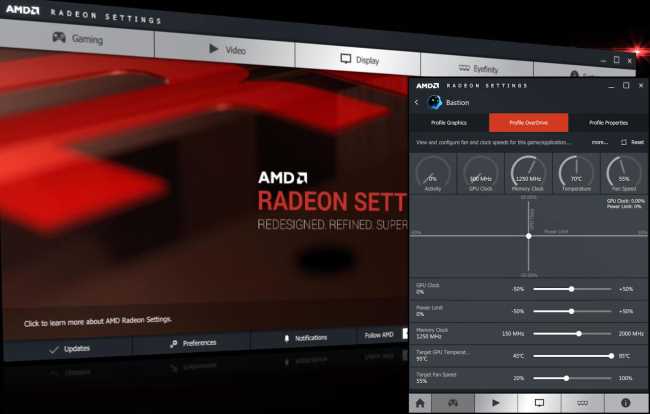This screenshot has height=414, width=650.
Task: Click the Gaming controller icon in the bottom bar
Action: pos(453,403)
